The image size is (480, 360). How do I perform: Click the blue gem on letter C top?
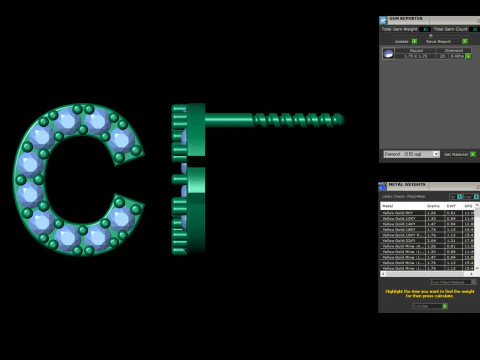pyautogui.click(x=68, y=120)
